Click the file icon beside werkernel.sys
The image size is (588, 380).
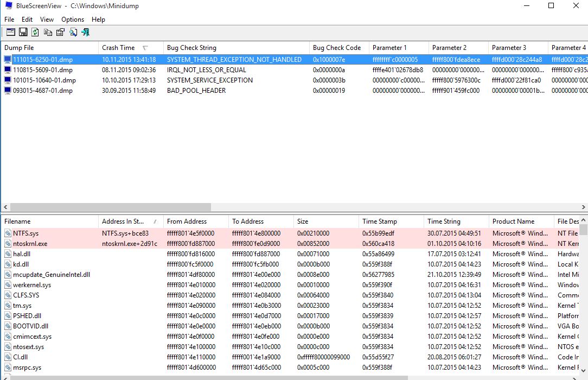[x=8, y=284]
